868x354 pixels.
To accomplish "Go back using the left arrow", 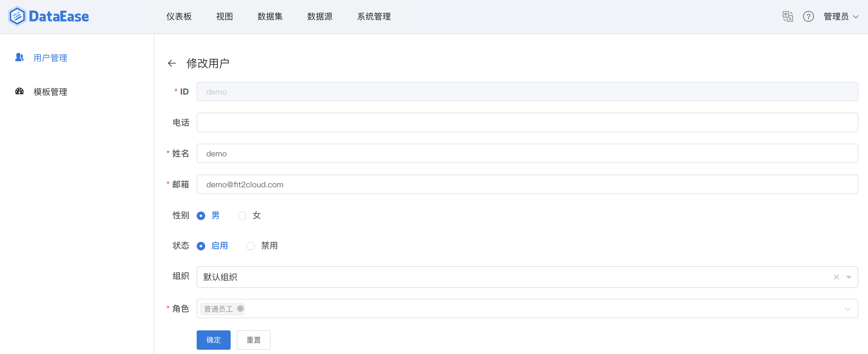I will [172, 63].
